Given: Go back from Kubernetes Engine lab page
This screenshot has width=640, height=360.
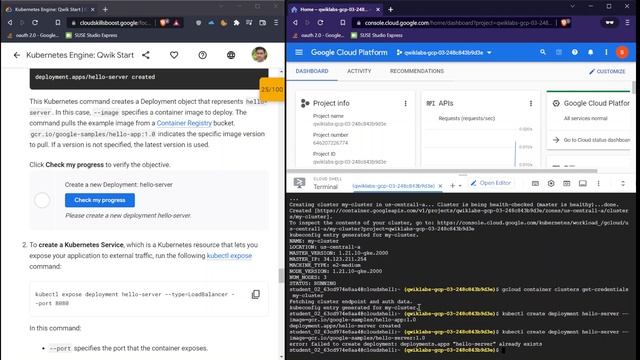Looking at the screenshot, I should [17, 55].
